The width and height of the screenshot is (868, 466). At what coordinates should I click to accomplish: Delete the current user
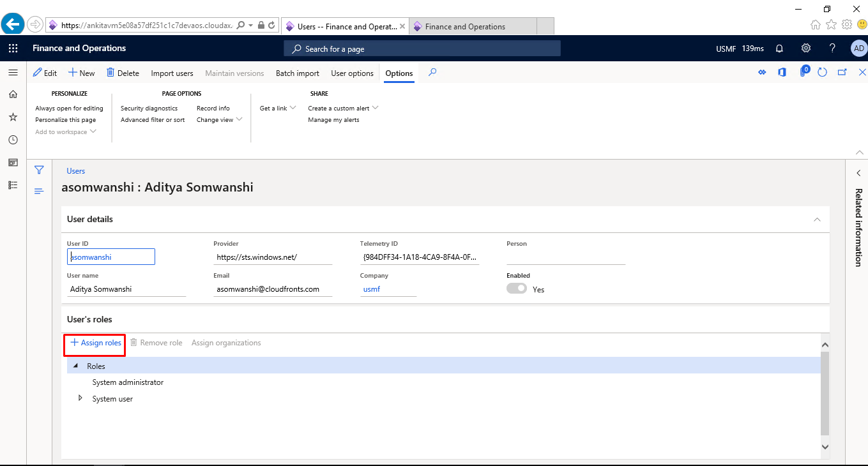(123, 73)
